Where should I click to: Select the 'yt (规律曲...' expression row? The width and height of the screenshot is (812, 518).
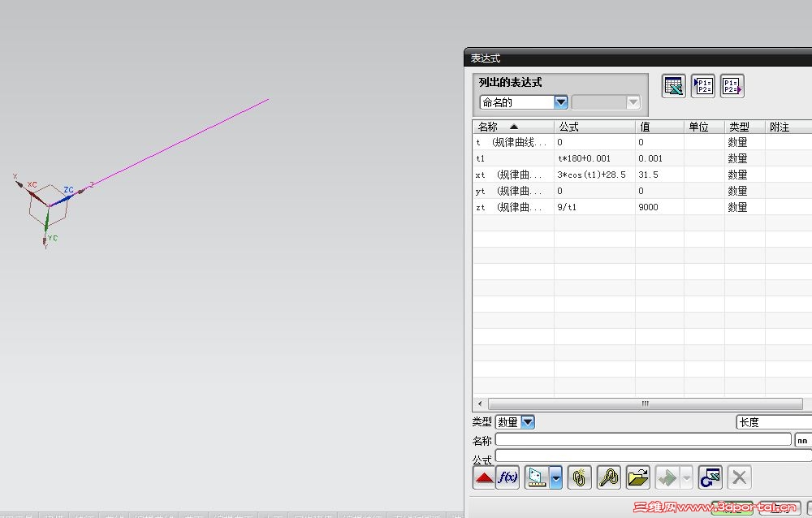642,191
